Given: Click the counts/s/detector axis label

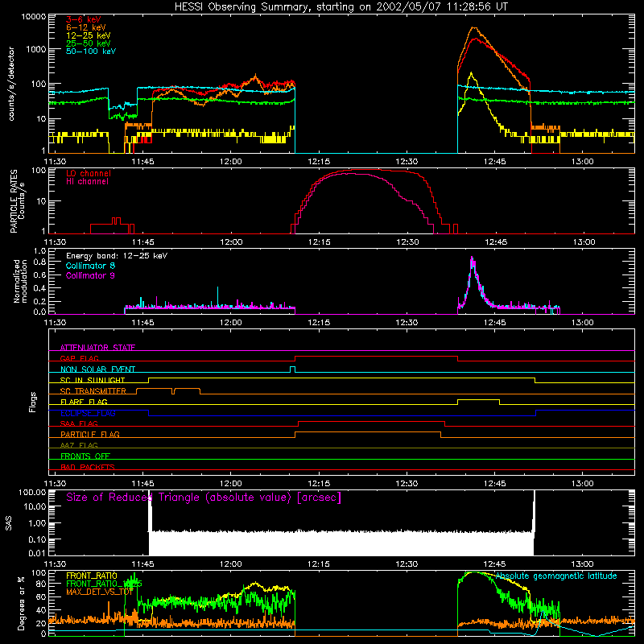Looking at the screenshot, I should (11, 84).
